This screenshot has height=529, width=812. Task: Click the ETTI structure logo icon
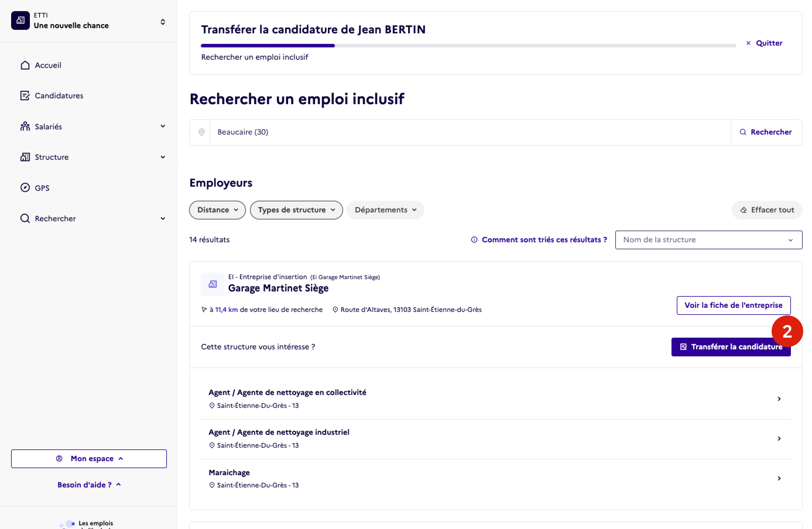tap(20, 20)
